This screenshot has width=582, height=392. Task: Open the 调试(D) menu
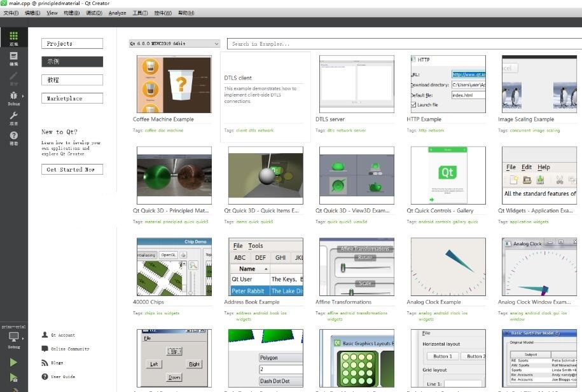tap(94, 13)
